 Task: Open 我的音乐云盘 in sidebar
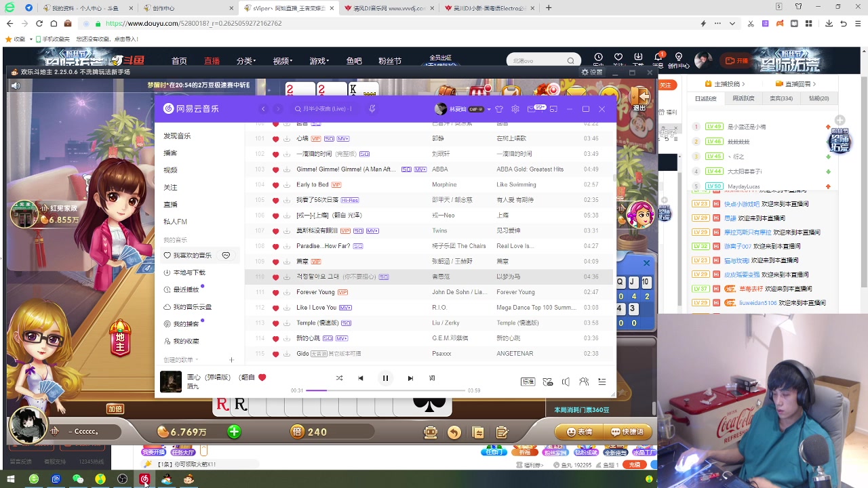188,307
